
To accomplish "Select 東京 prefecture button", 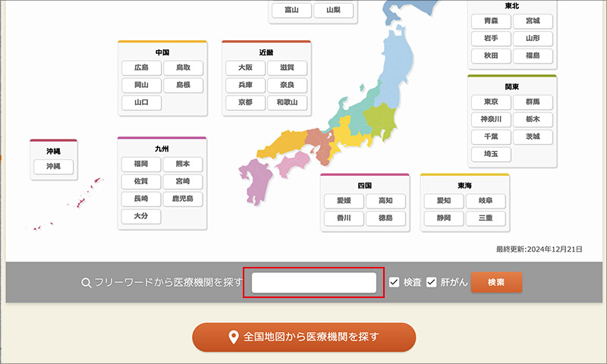I will tap(491, 102).
